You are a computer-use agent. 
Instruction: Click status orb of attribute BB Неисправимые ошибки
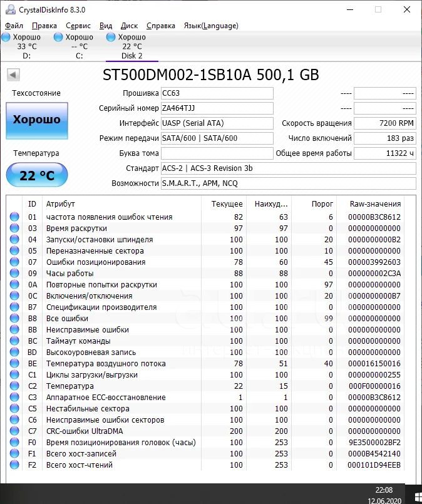tap(14, 329)
